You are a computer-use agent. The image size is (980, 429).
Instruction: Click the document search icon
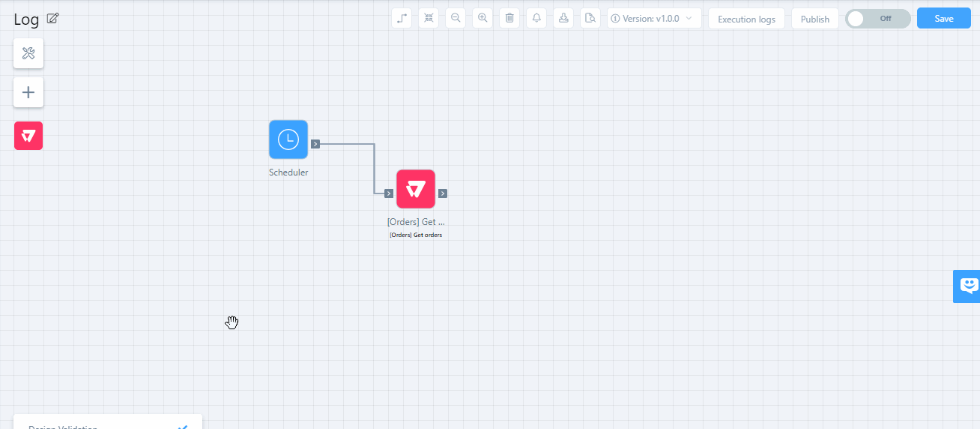point(590,19)
